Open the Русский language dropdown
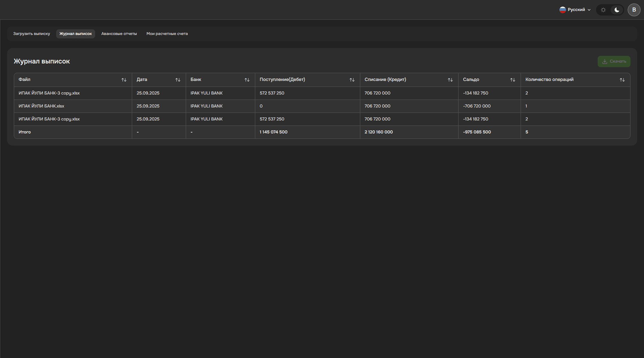The height and width of the screenshot is (358, 644). (576, 10)
